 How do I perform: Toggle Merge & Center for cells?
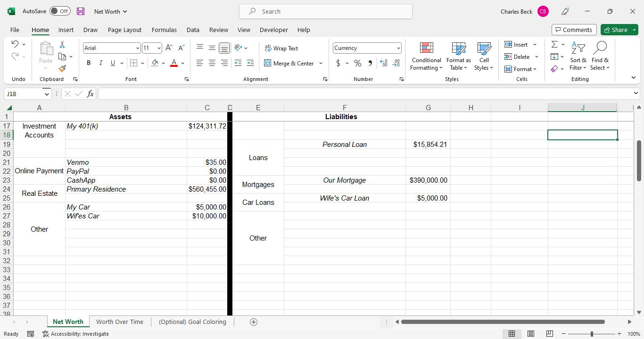coord(289,63)
